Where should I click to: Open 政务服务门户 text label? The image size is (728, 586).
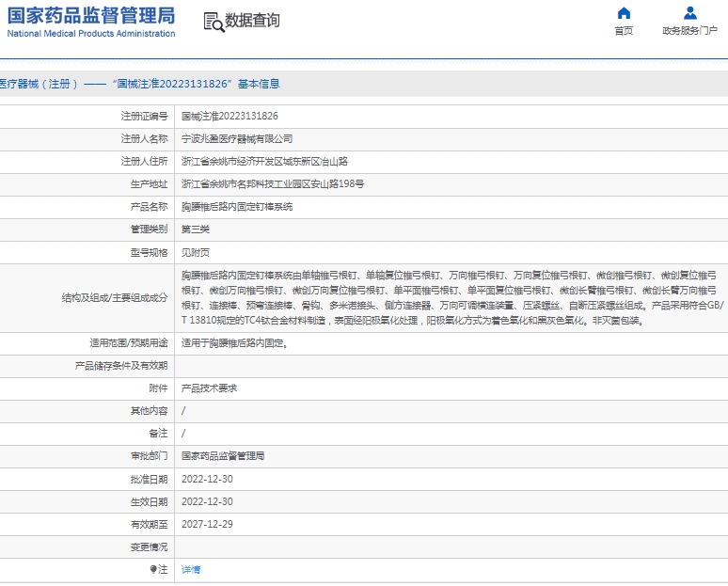tap(689, 31)
